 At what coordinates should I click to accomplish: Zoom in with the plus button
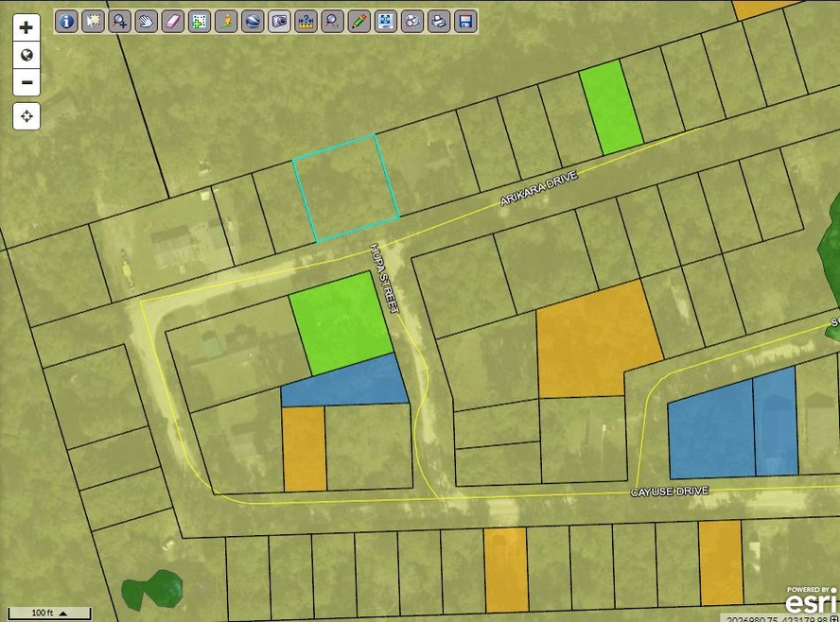[26, 28]
